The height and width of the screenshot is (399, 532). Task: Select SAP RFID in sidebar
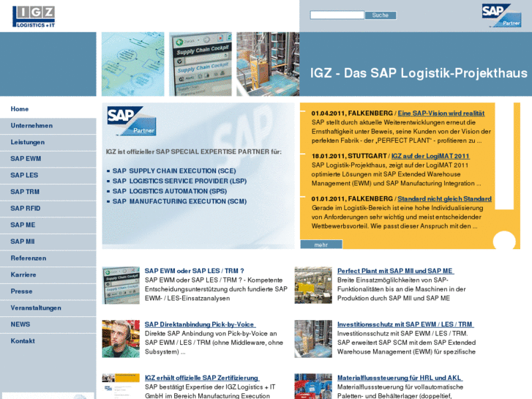(48, 209)
